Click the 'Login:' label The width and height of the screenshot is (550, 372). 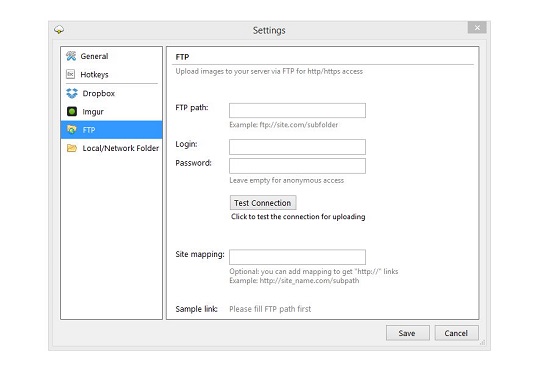pos(186,144)
